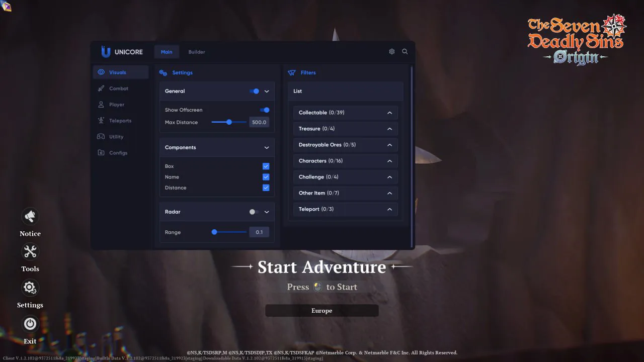Click the Combat sword icon in sidebar

[101, 88]
